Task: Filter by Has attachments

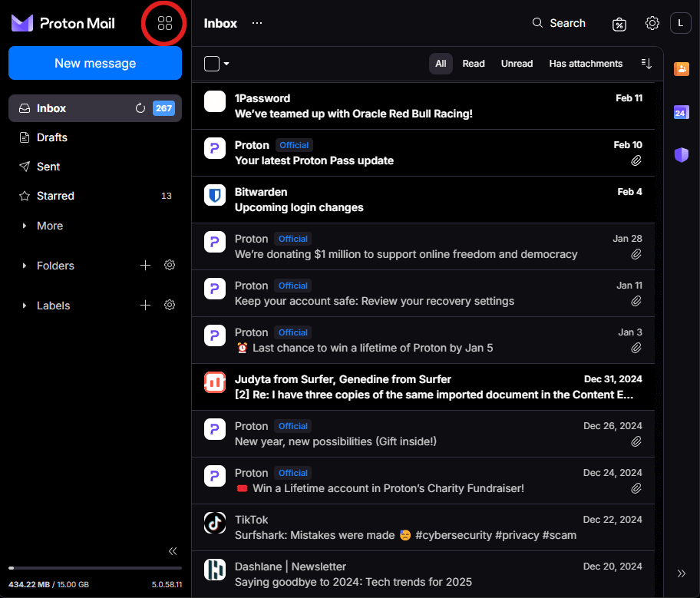Action: [586, 64]
